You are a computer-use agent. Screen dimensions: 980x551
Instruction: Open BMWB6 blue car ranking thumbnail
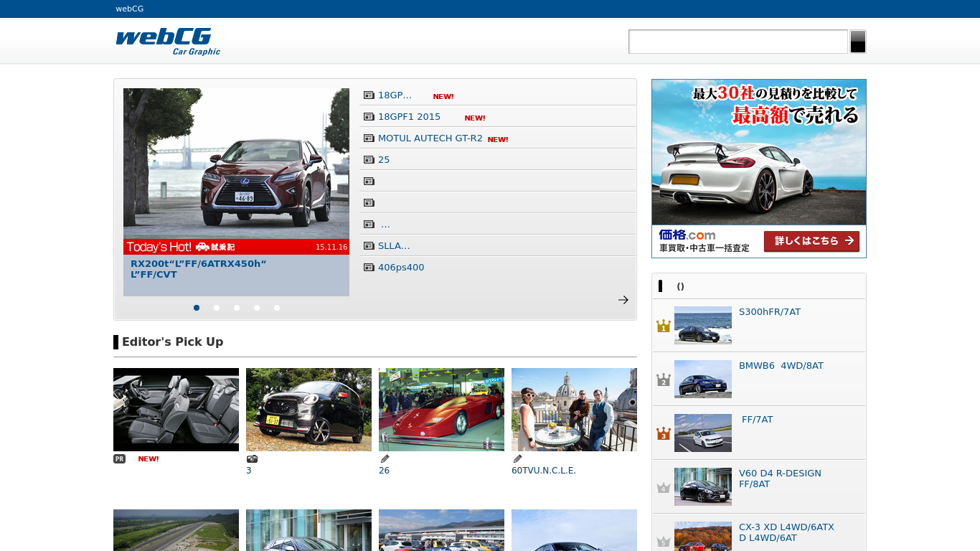[703, 379]
